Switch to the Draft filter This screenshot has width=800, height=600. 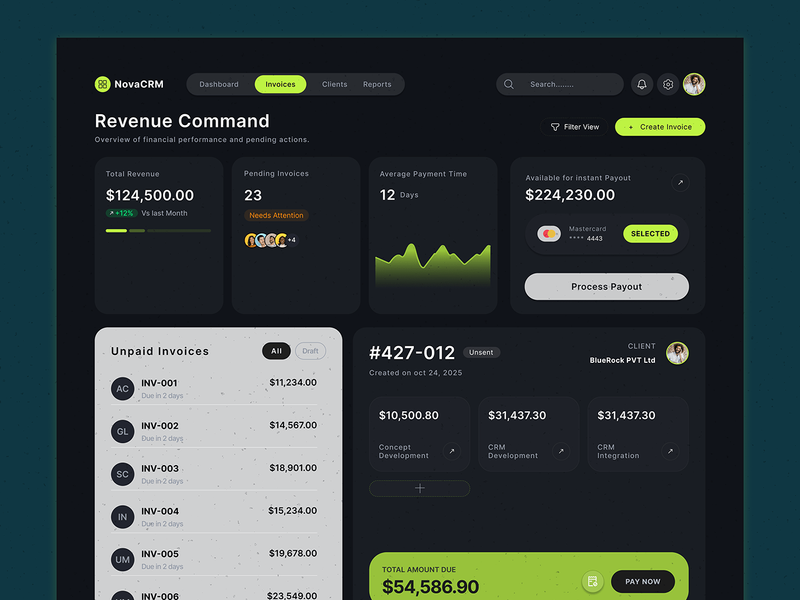click(x=311, y=351)
